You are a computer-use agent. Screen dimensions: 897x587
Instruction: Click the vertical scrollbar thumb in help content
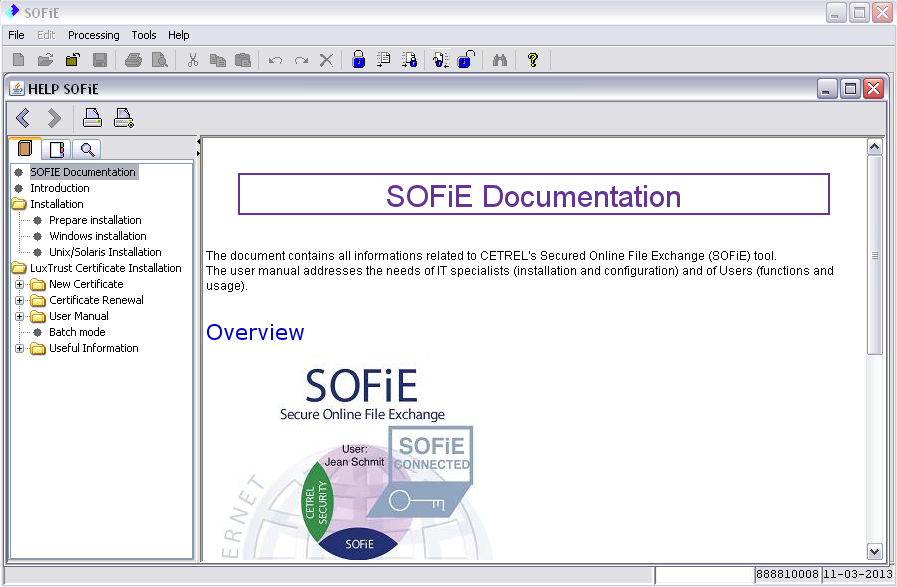point(874,255)
